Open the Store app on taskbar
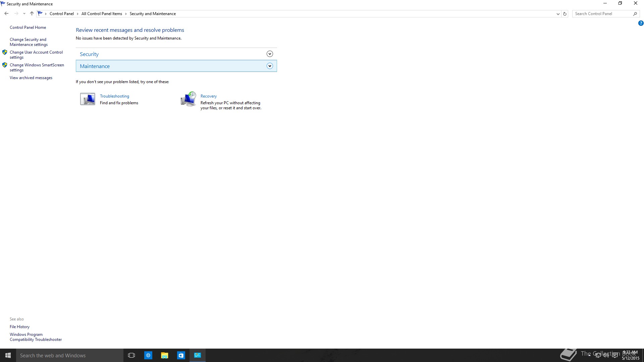Viewport: 644px width, 362px height. coord(181,355)
